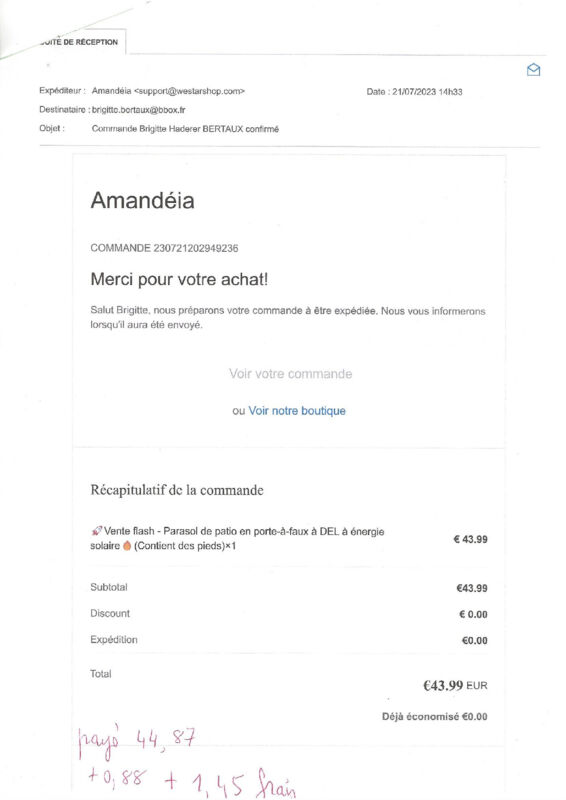Click the open envelope mail icon
This screenshot has width=566, height=800.
pos(533,70)
